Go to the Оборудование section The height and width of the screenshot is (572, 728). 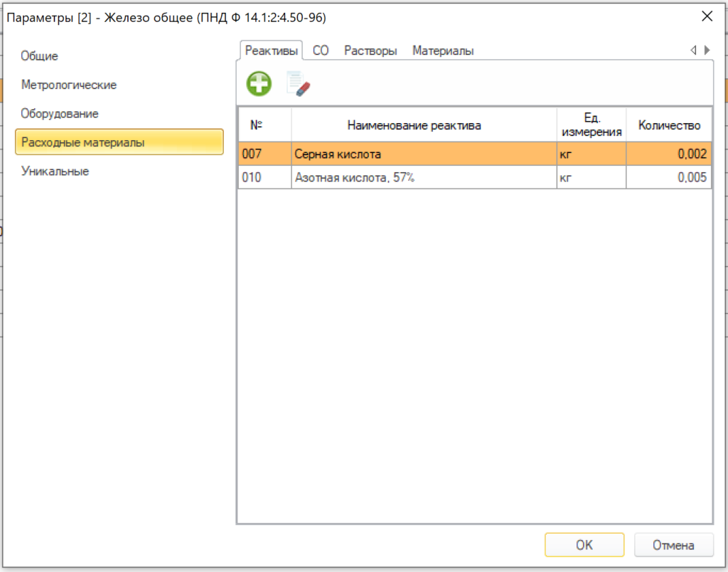click(60, 113)
